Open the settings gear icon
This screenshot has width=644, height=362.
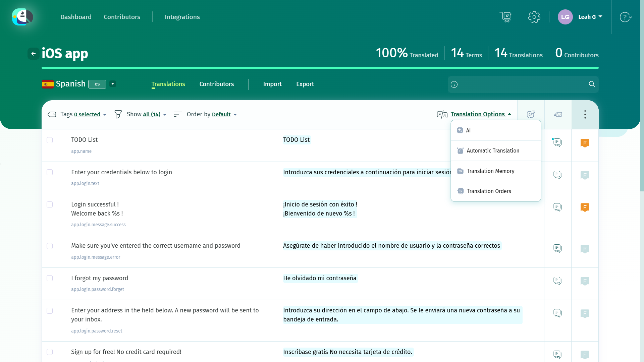(534, 17)
